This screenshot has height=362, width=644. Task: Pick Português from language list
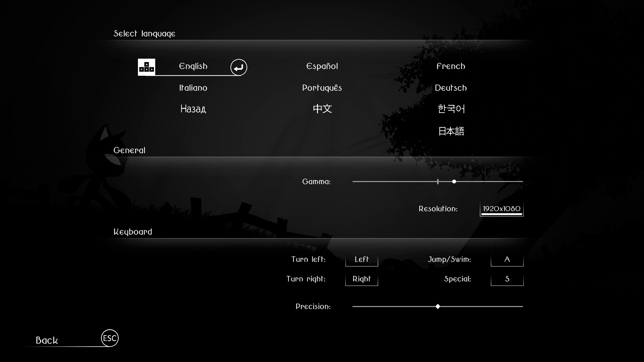tap(322, 88)
